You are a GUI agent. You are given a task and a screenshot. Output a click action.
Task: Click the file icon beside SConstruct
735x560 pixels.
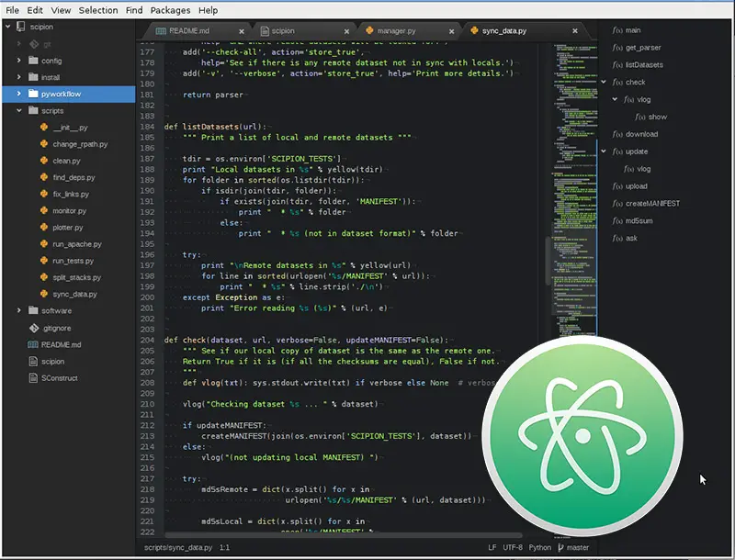point(31,377)
